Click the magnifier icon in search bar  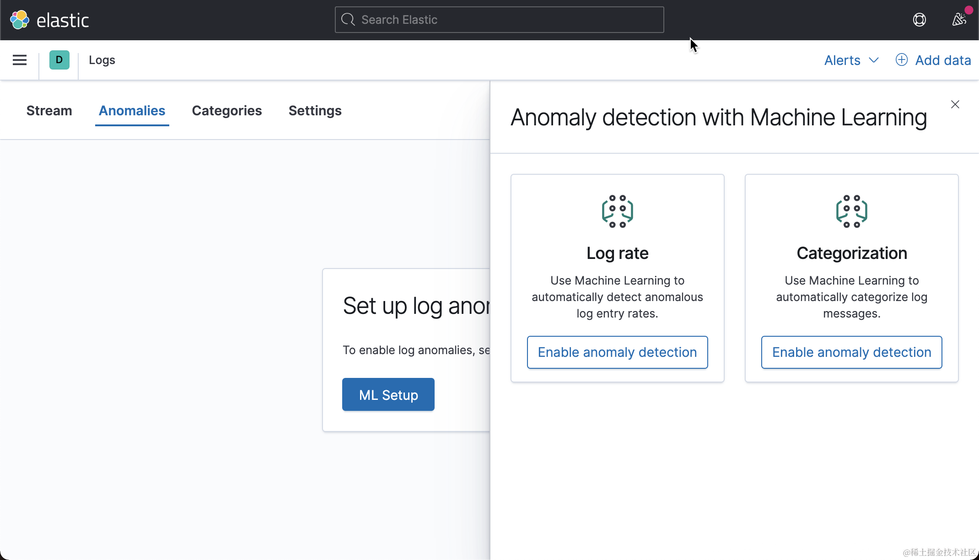tap(348, 20)
